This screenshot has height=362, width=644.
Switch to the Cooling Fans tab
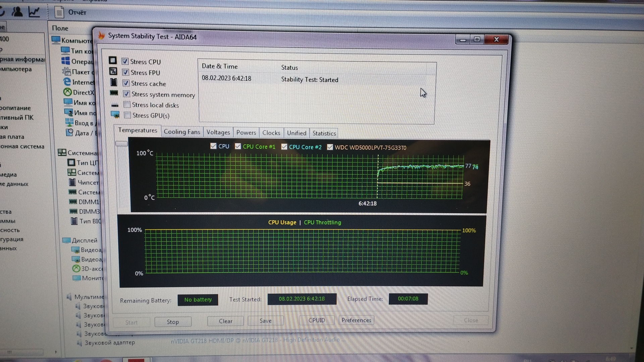[182, 132]
